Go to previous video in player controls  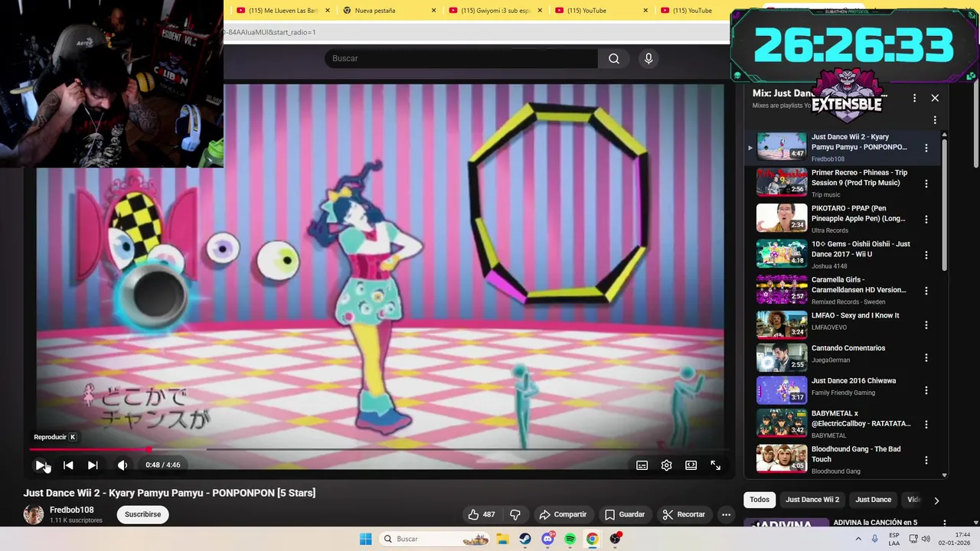pos(68,465)
